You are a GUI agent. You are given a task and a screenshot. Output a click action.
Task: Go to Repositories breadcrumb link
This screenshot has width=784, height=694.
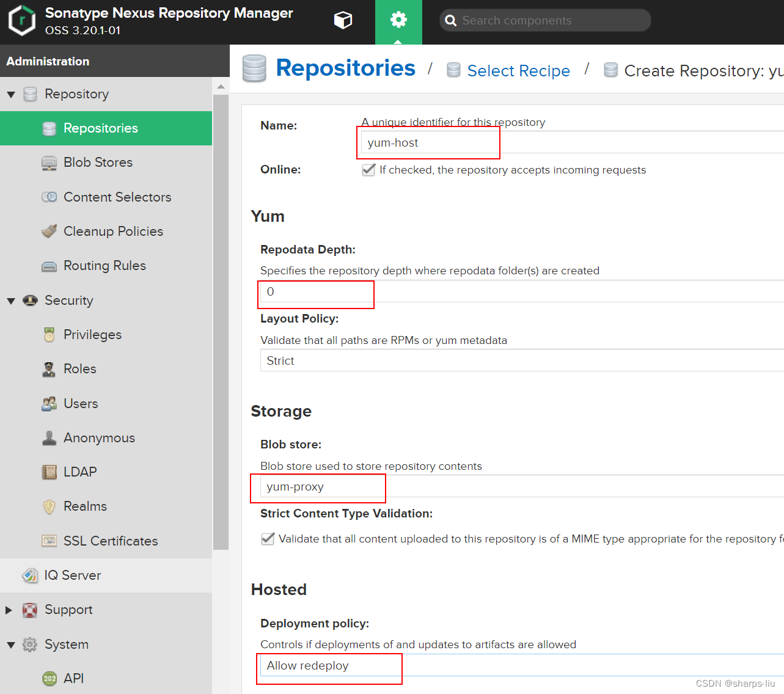345,68
